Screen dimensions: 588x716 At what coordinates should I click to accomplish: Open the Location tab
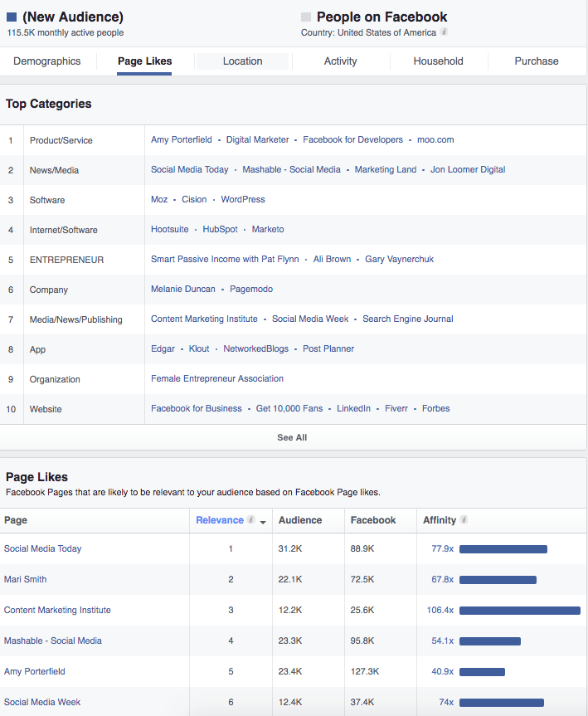[242, 61]
